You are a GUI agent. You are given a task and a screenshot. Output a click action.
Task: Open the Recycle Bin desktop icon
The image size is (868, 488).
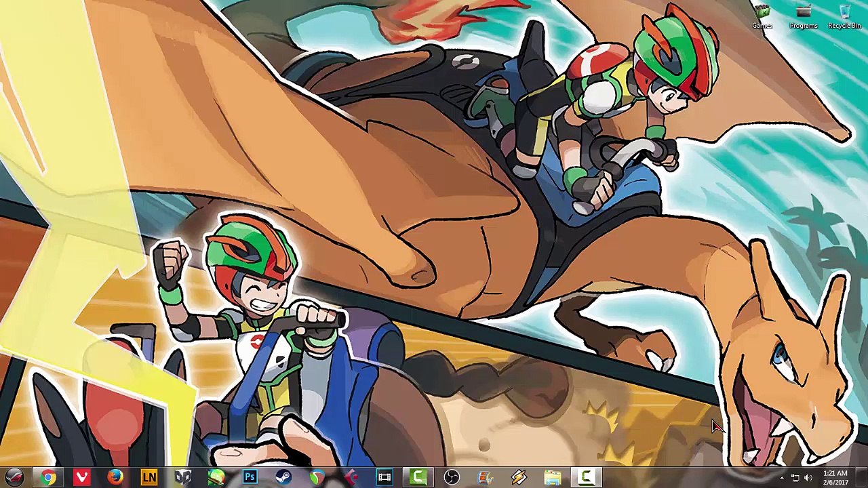[844, 17]
